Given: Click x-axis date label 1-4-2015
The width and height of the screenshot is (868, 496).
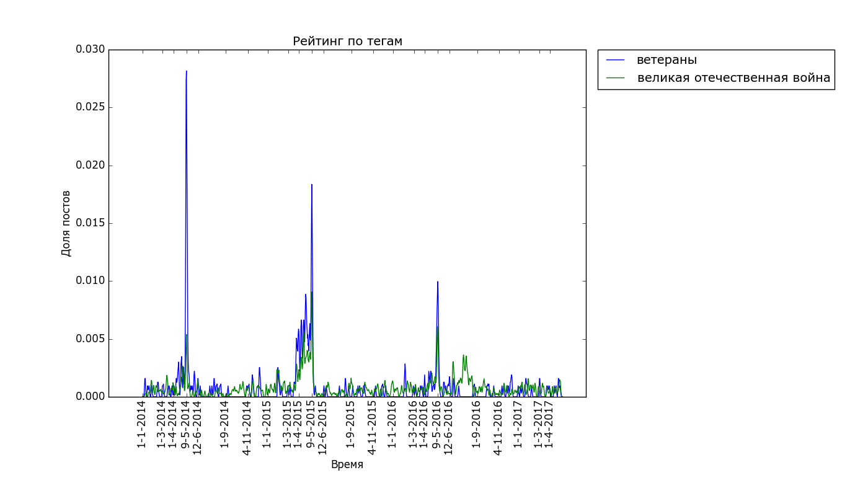Looking at the screenshot, I should [x=298, y=425].
